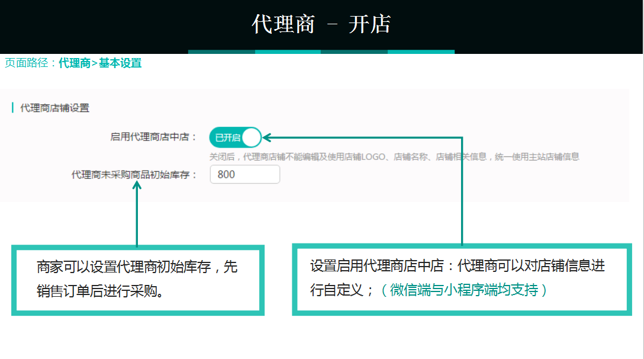Click the green text 微信端与小程序端均支持
Image resolution: width=644 pixels, height=359 pixels.
tap(463, 290)
